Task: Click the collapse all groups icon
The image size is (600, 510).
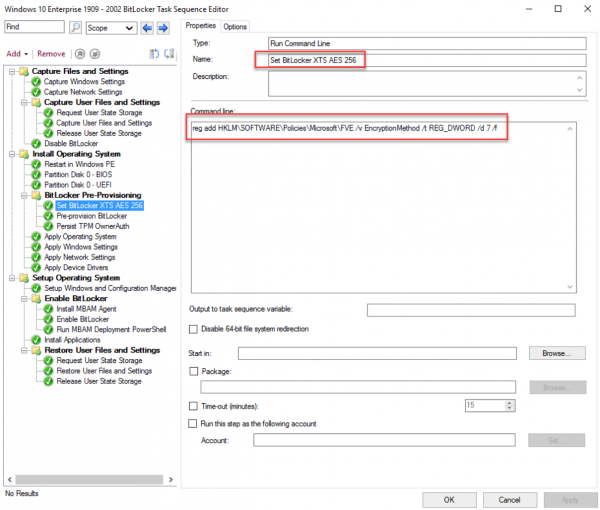Action: pos(169,54)
